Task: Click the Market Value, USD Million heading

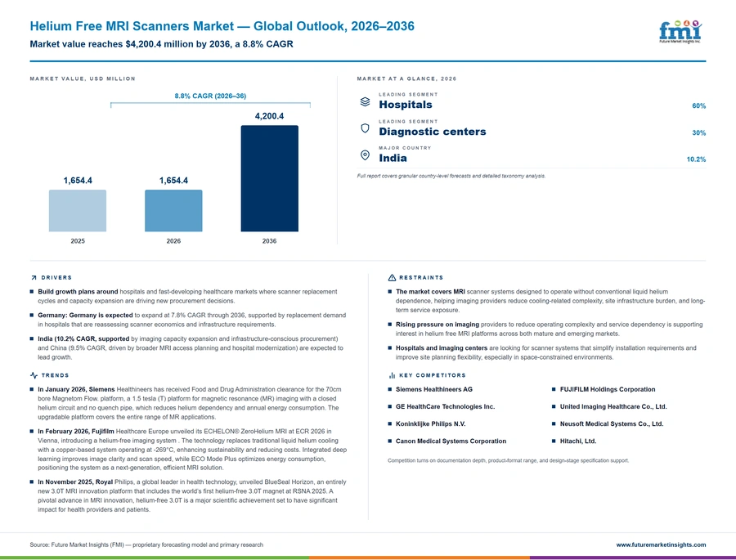Action: pyautogui.click(x=83, y=78)
